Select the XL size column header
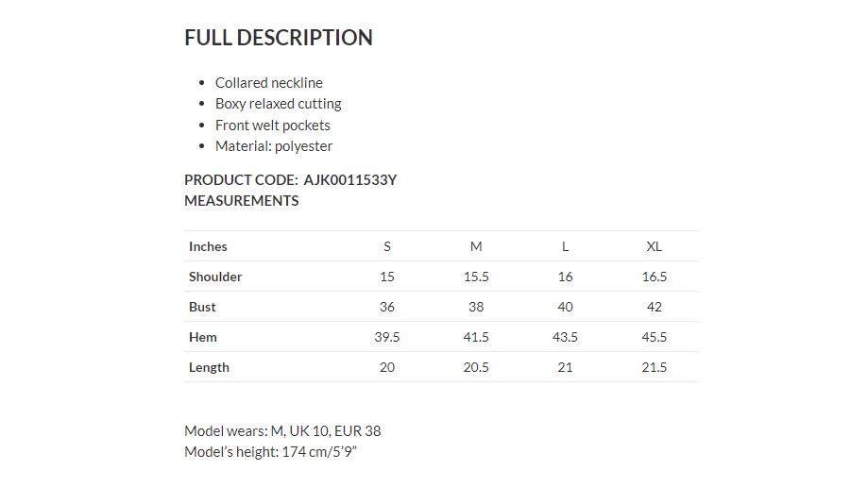Screen dimensions: 868x487 [x=654, y=246]
